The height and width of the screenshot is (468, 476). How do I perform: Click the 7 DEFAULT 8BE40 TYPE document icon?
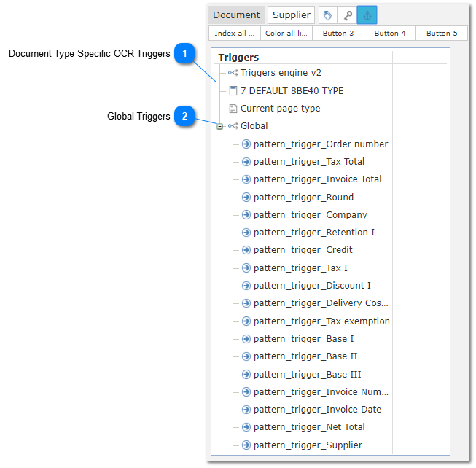(x=233, y=91)
